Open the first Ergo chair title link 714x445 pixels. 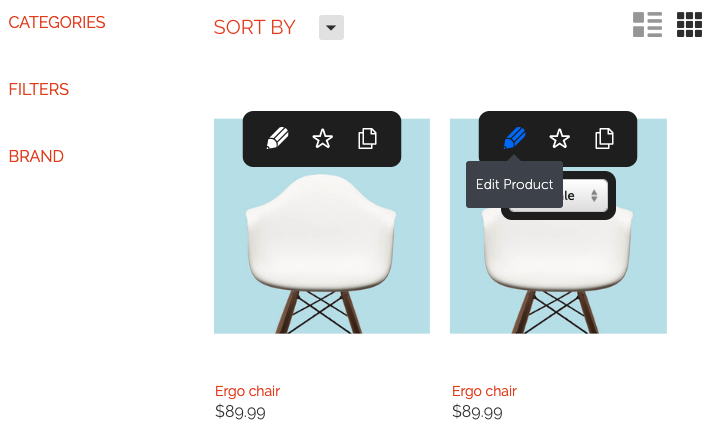pyautogui.click(x=247, y=391)
